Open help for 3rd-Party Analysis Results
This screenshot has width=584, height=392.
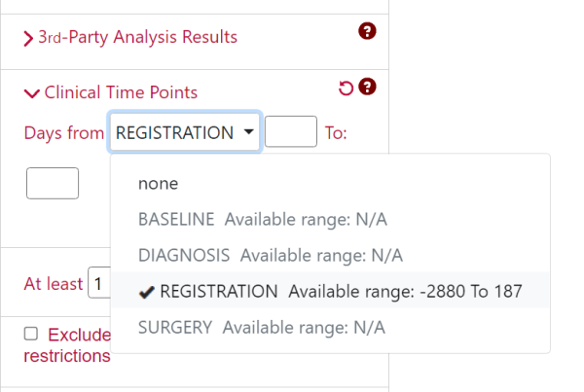pos(367,31)
